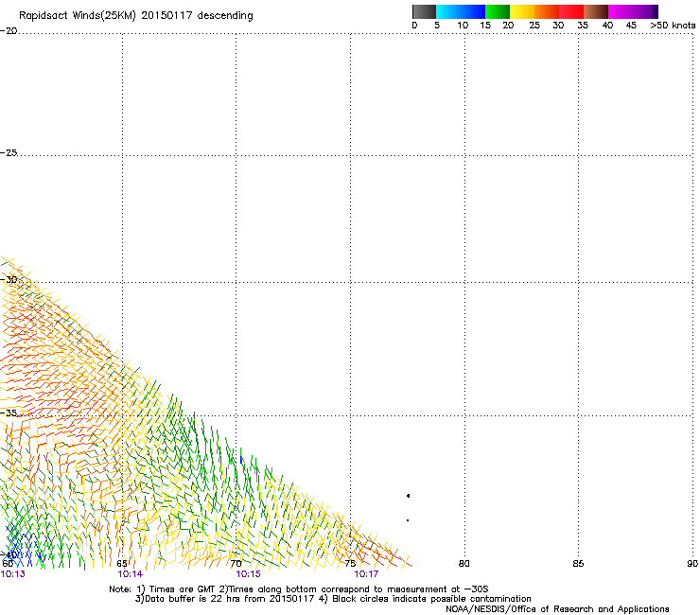
Task: Click the longitude label '85'
Action: pyautogui.click(x=578, y=564)
